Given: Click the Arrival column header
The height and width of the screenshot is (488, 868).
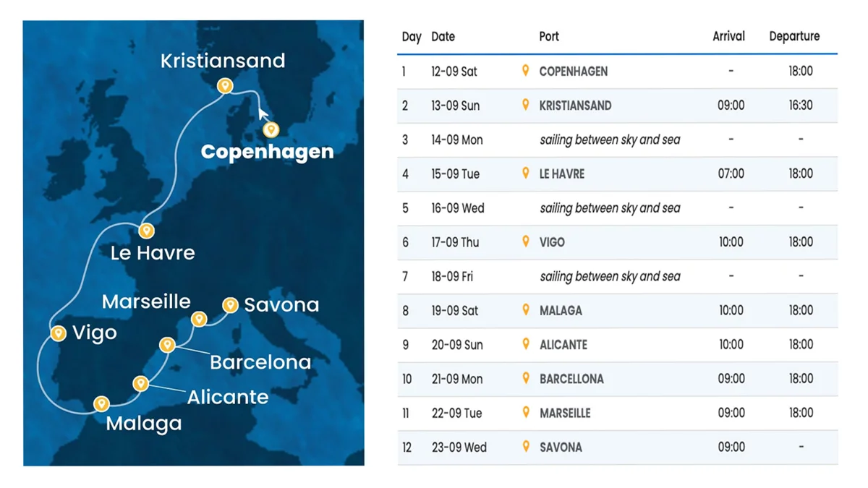Looking at the screenshot, I should [x=728, y=36].
